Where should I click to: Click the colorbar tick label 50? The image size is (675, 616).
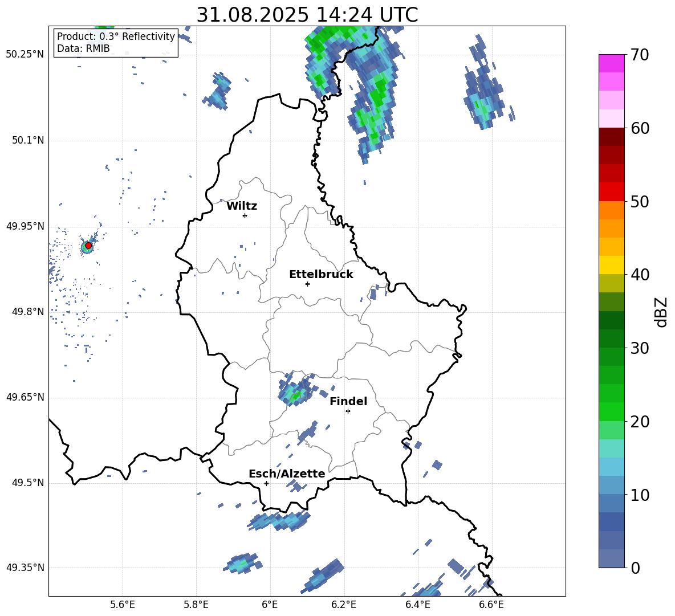click(640, 201)
